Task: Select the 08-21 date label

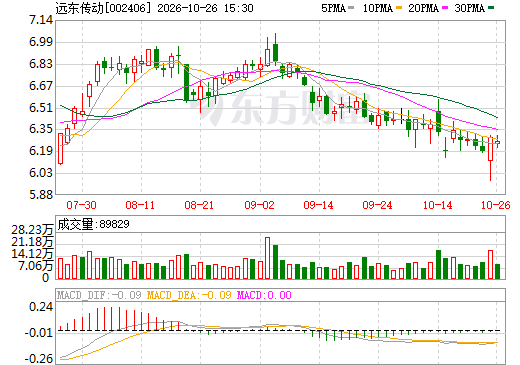Action: click(x=199, y=205)
